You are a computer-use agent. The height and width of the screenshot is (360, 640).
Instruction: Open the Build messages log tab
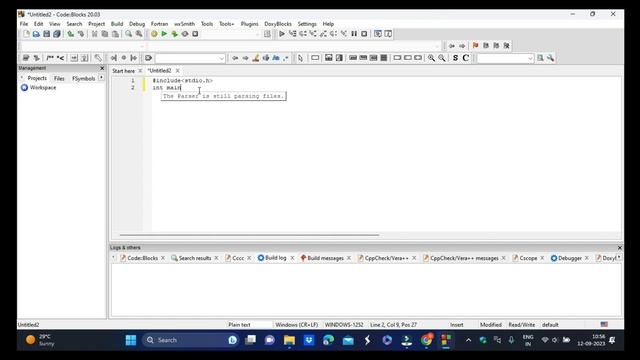tap(325, 258)
